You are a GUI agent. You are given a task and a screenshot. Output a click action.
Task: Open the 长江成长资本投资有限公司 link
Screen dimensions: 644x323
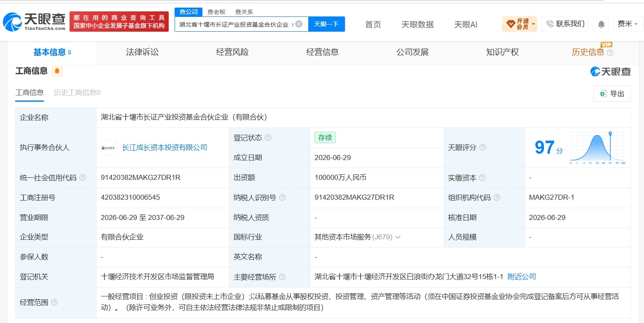click(165, 148)
